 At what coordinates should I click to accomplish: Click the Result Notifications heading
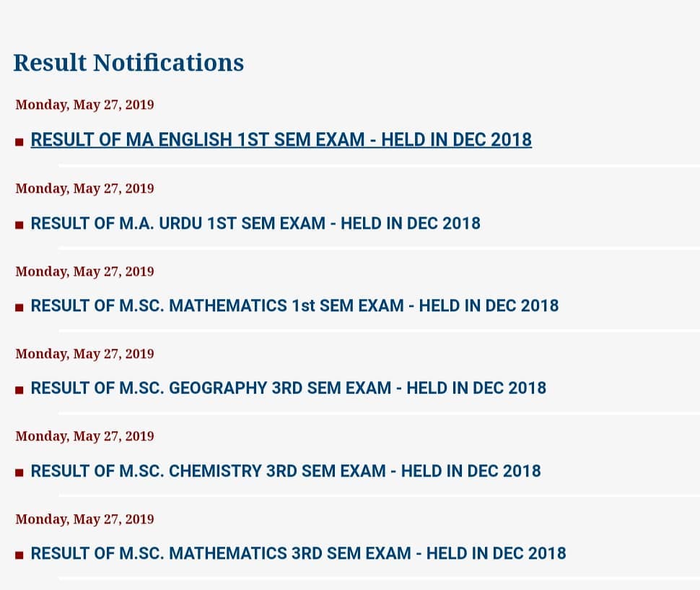(x=128, y=63)
